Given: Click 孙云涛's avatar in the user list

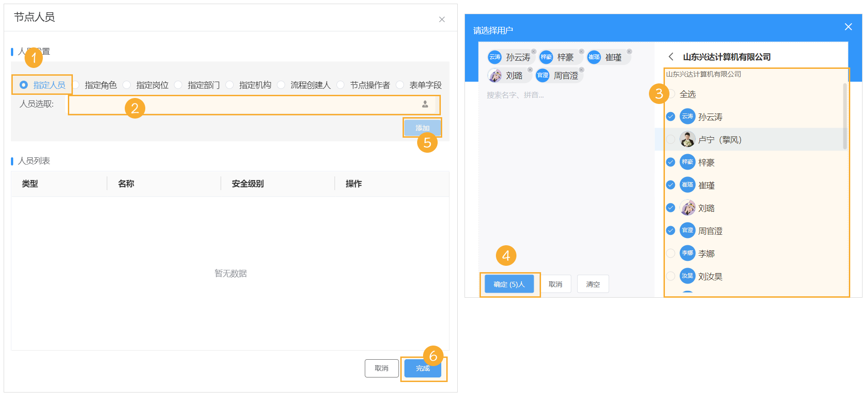Looking at the screenshot, I should click(x=688, y=117).
